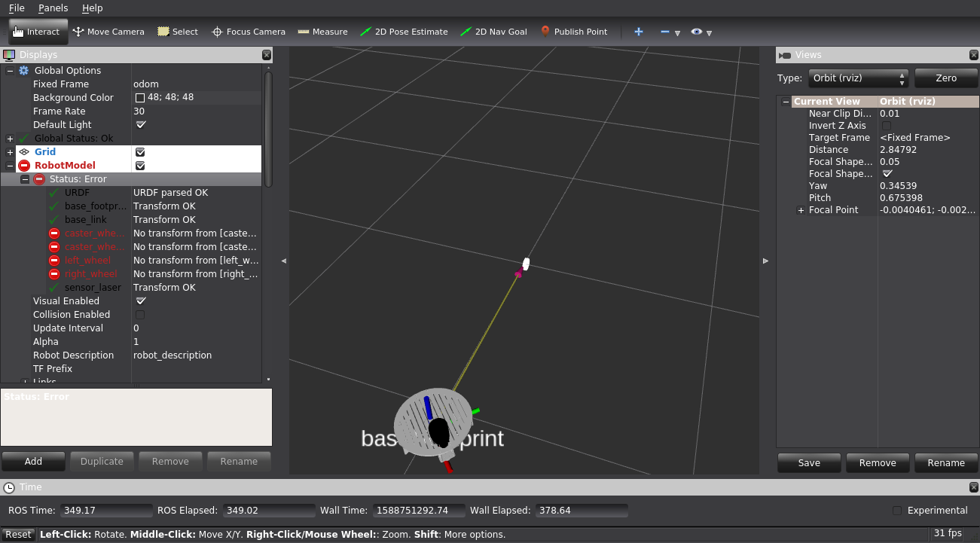Enable Collision Enabled for RobotModel
The height and width of the screenshot is (543, 980).
point(139,314)
